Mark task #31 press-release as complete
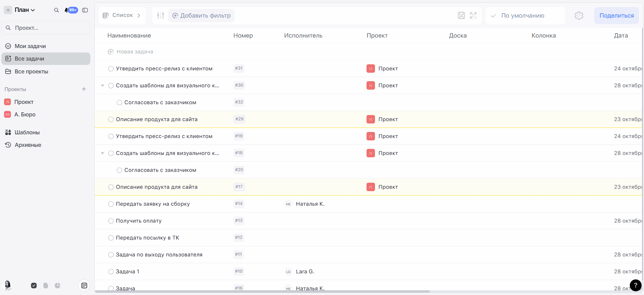The width and height of the screenshot is (644, 295). click(111, 69)
